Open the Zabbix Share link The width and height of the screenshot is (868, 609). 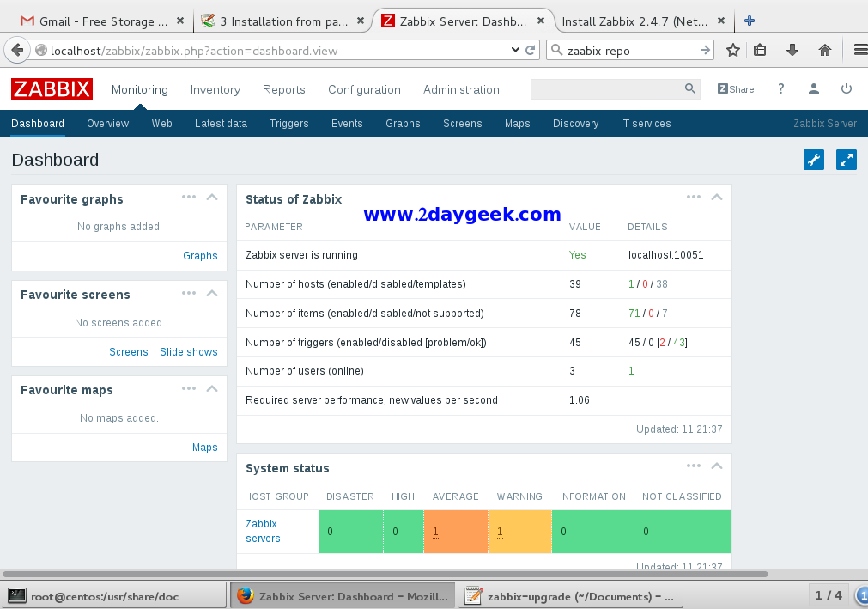tap(736, 89)
